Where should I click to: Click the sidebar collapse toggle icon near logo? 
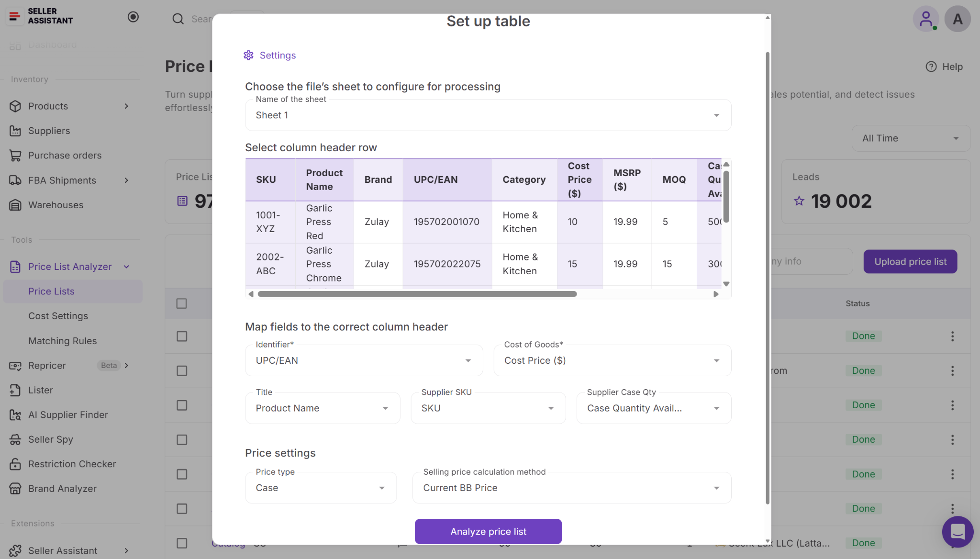[133, 17]
